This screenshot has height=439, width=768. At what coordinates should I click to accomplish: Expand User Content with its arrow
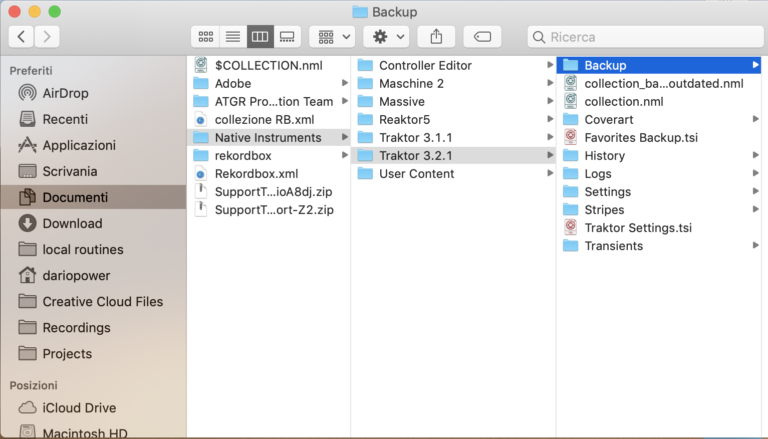click(x=550, y=173)
